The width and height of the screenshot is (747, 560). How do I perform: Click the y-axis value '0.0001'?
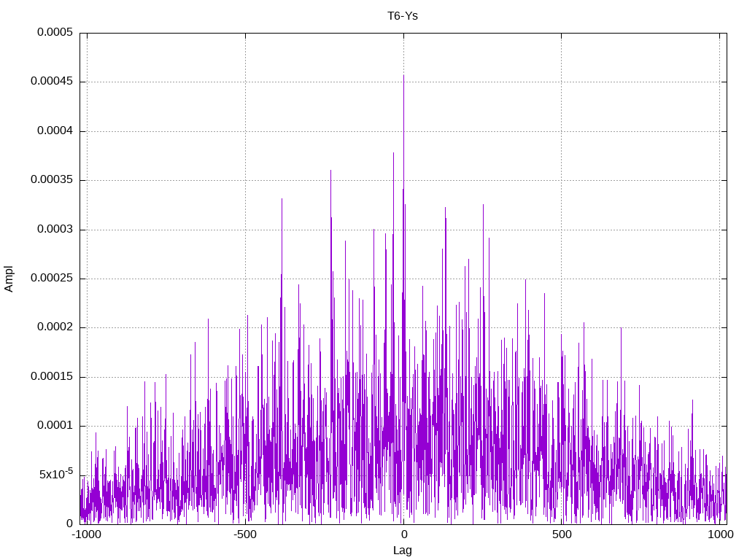pyautogui.click(x=55, y=426)
